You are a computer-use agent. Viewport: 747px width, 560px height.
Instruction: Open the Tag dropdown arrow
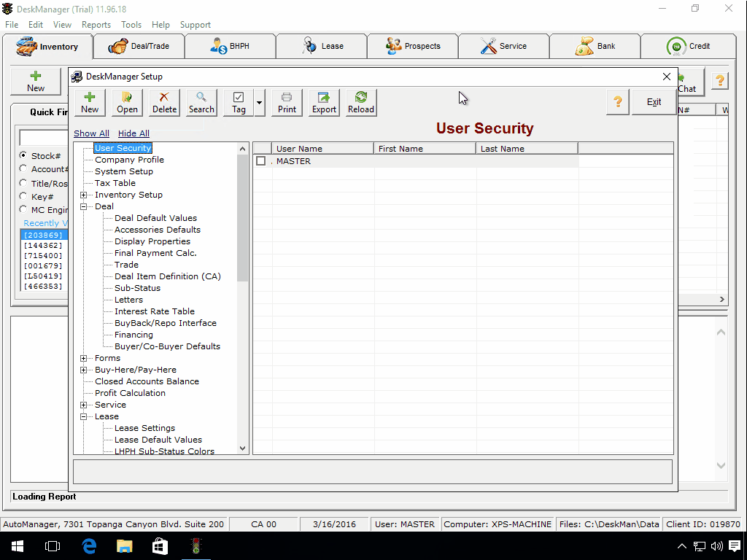pos(259,102)
